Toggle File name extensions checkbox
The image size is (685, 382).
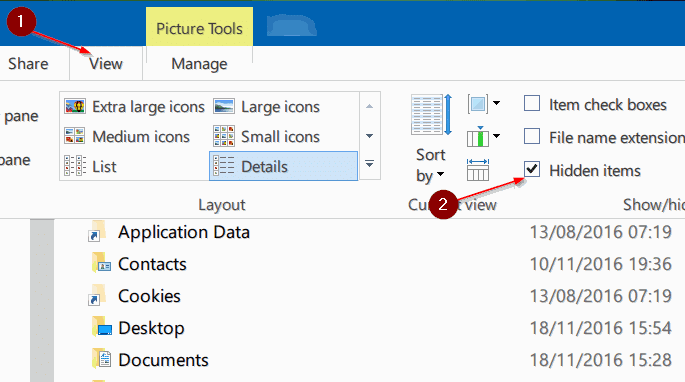coord(532,136)
